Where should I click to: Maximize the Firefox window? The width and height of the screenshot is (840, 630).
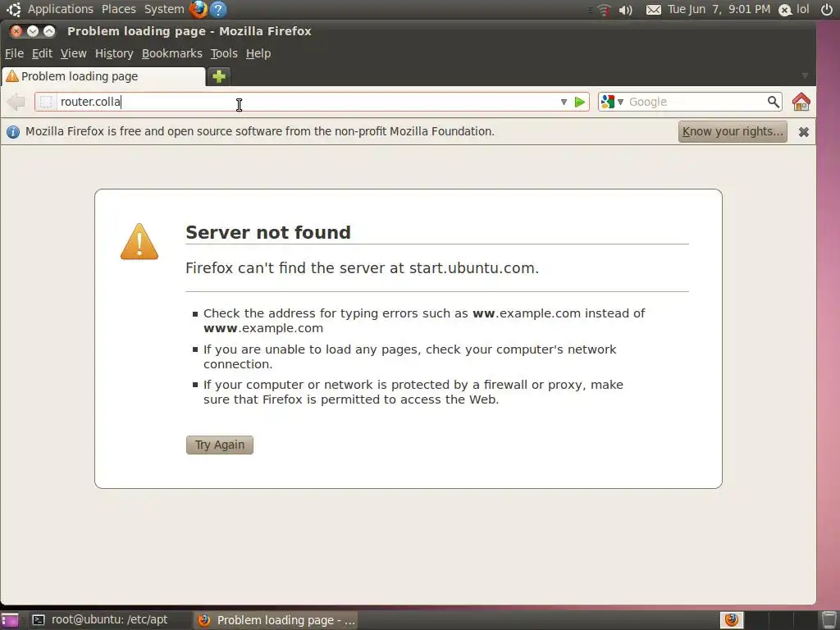[49, 31]
